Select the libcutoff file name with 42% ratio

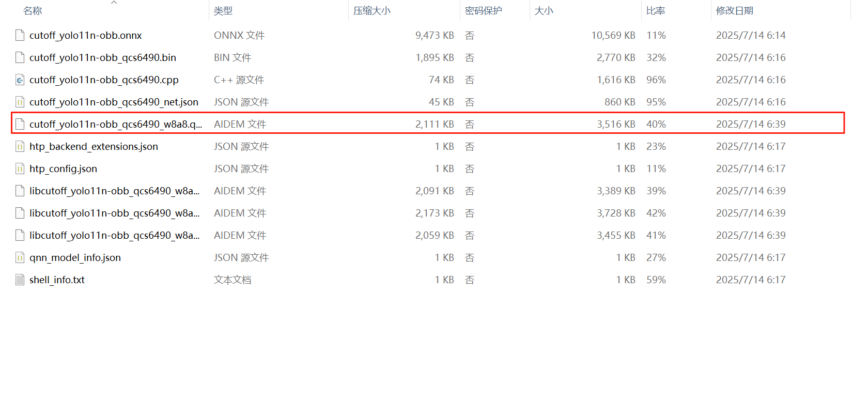(114, 213)
